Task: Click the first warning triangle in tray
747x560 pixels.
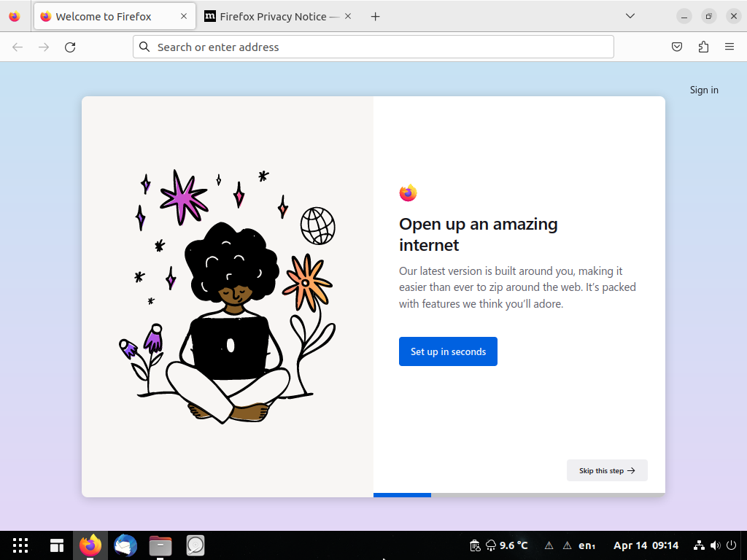Action: point(549,545)
